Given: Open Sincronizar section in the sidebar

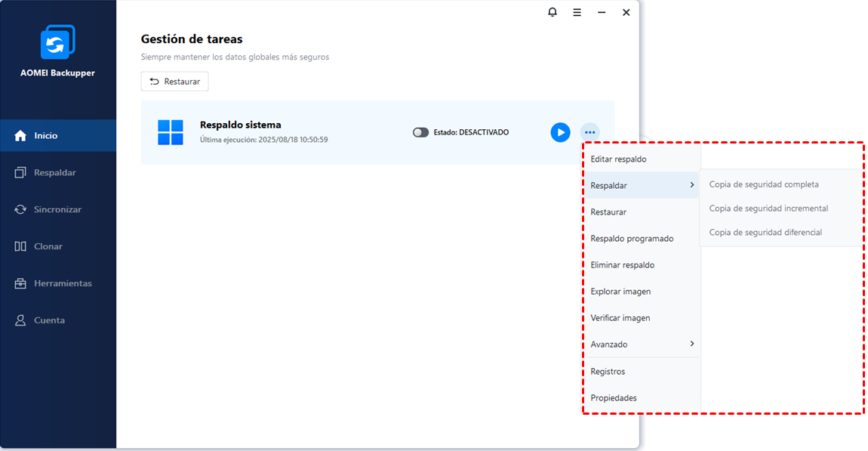Looking at the screenshot, I should pyautogui.click(x=58, y=209).
